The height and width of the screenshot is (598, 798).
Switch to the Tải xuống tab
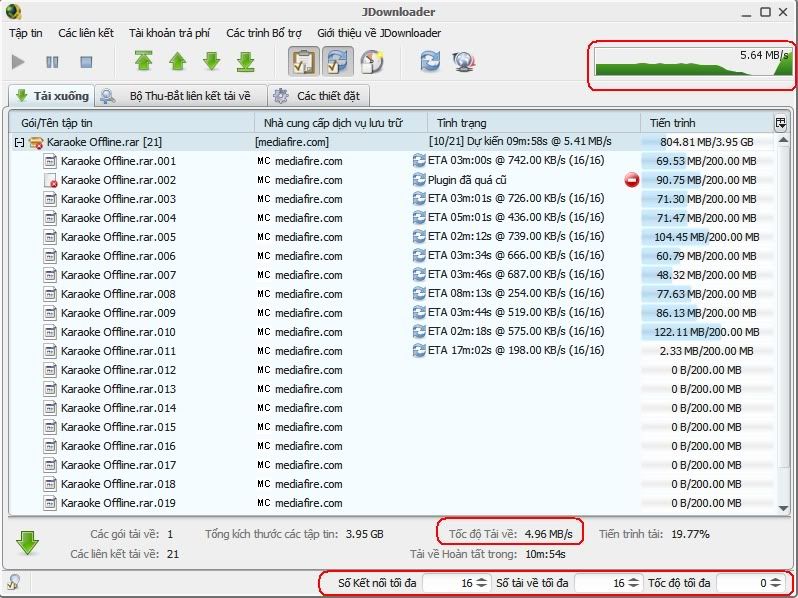(x=51, y=96)
